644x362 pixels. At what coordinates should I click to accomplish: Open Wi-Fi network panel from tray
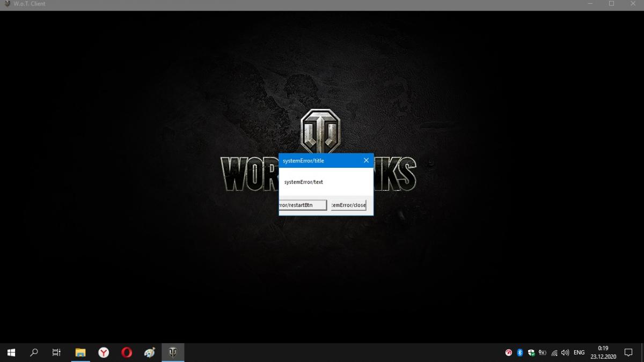pyautogui.click(x=554, y=352)
